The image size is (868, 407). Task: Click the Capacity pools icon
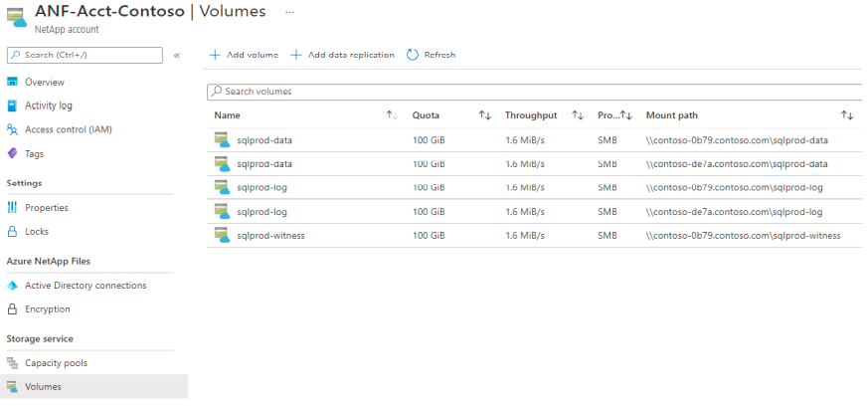12,363
